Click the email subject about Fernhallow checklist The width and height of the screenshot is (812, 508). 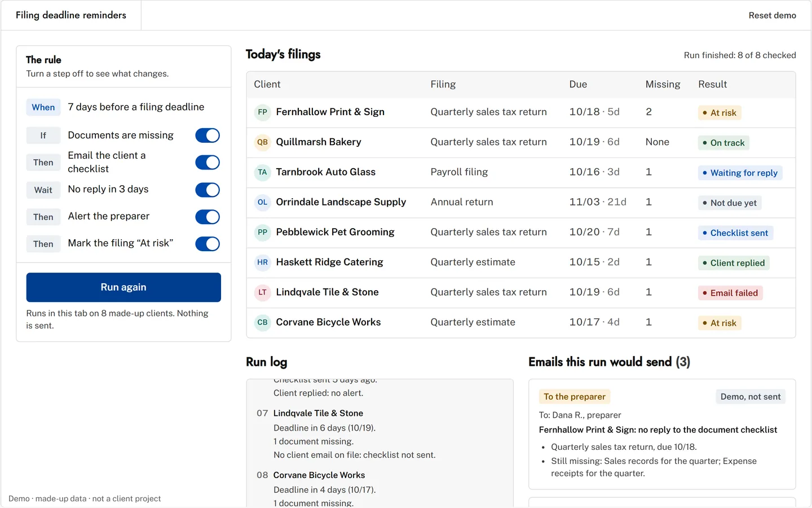click(658, 430)
